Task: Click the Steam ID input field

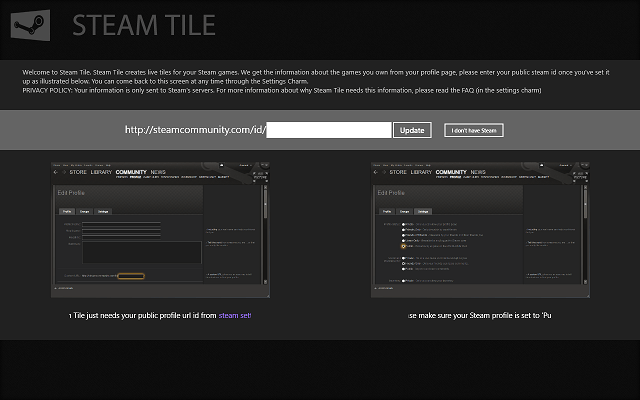Action: (x=329, y=130)
